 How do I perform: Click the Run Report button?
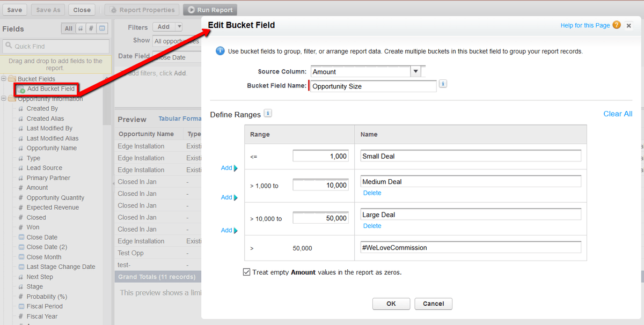click(210, 10)
